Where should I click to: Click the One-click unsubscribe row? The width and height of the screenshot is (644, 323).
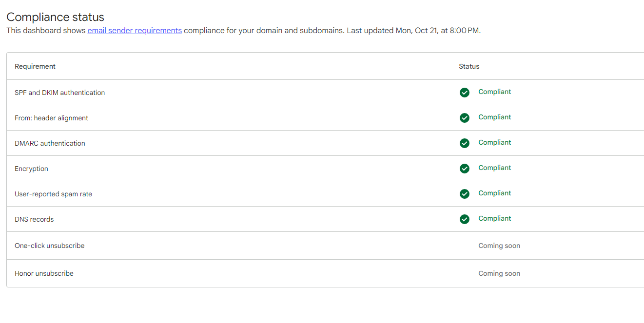tap(49, 246)
